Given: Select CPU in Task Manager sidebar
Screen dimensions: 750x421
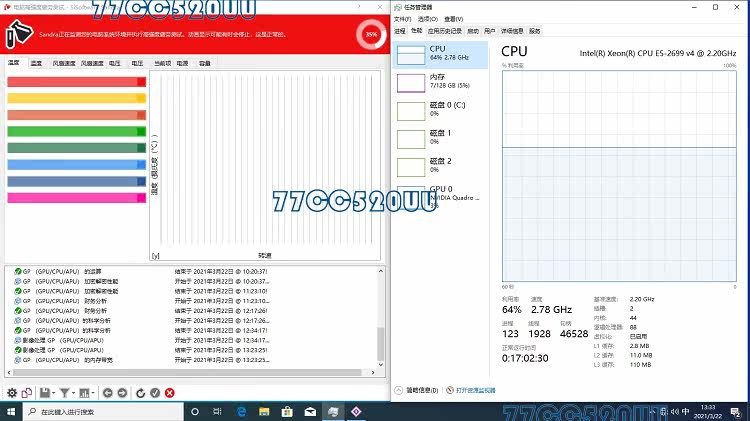Looking at the screenshot, I should [441, 55].
